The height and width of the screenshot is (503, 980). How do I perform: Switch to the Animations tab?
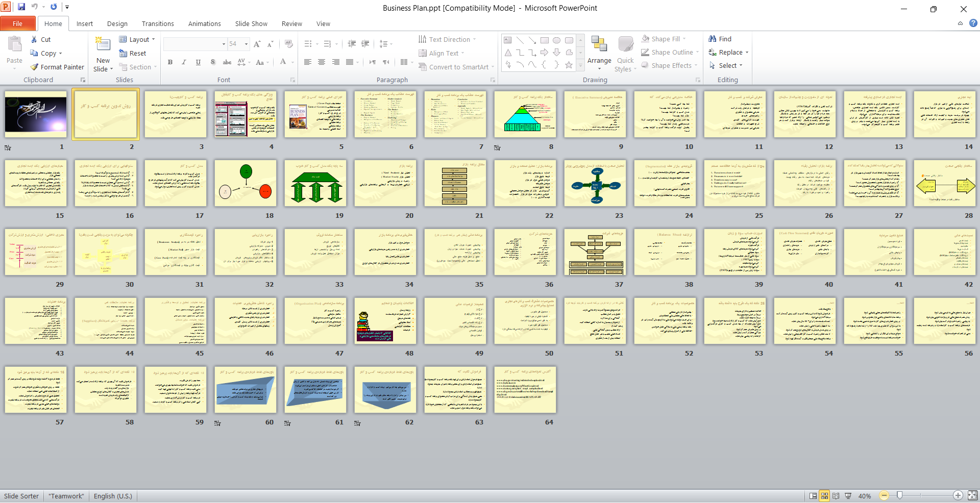coord(205,23)
